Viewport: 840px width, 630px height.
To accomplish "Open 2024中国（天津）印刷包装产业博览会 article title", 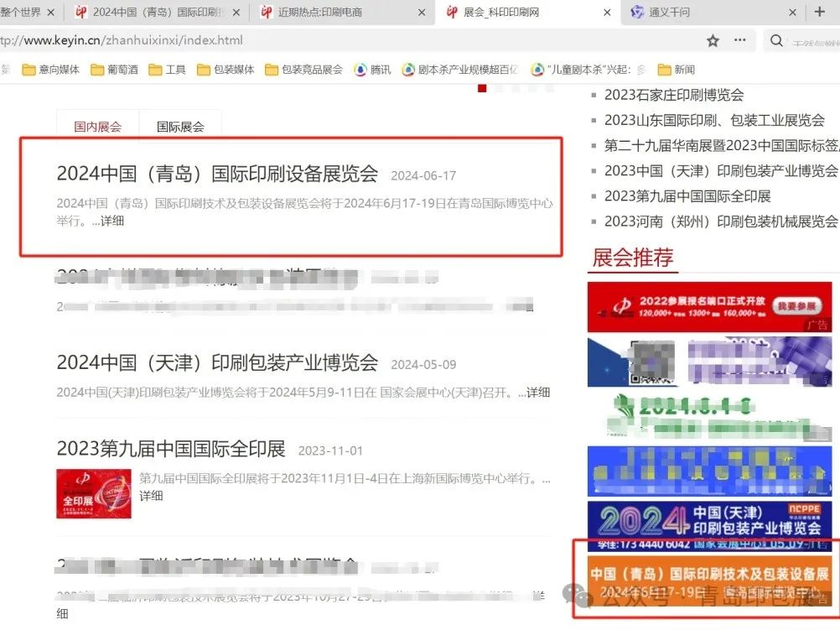I will (217, 362).
